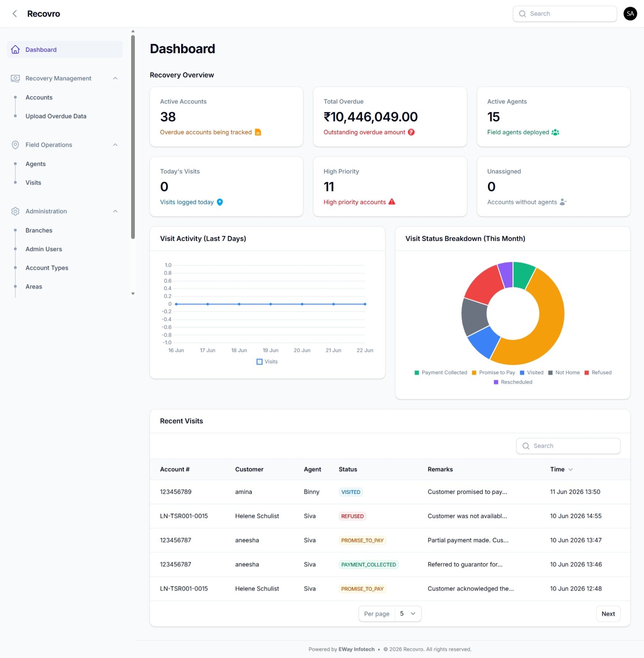
Task: Click the magnifier icon in the top search bar
Action: click(523, 14)
